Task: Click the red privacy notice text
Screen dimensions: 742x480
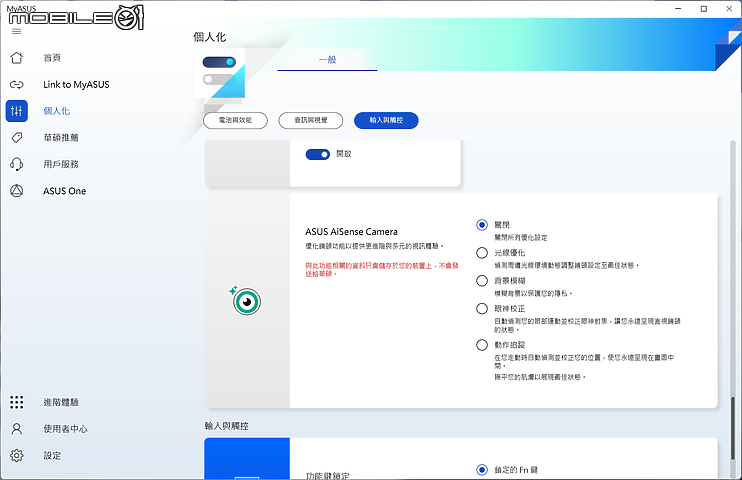Action: (x=382, y=270)
